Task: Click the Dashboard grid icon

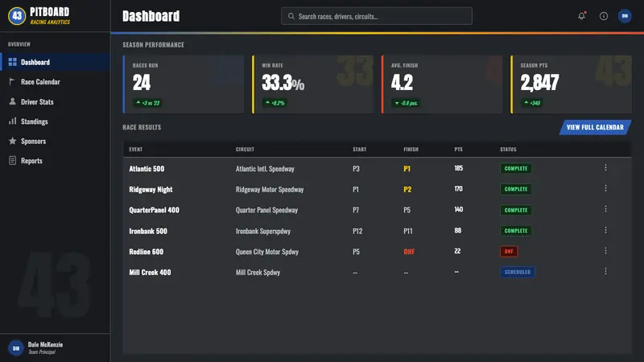Action: click(x=13, y=62)
